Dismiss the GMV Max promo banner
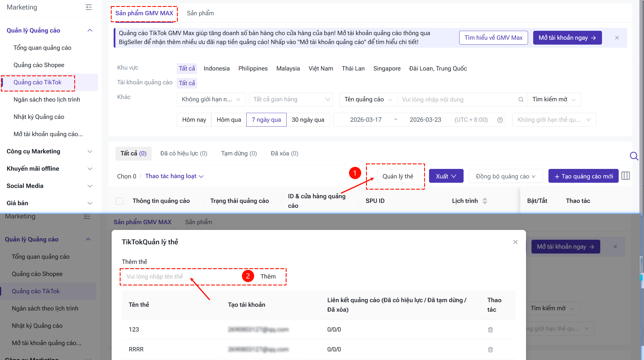 [617, 38]
